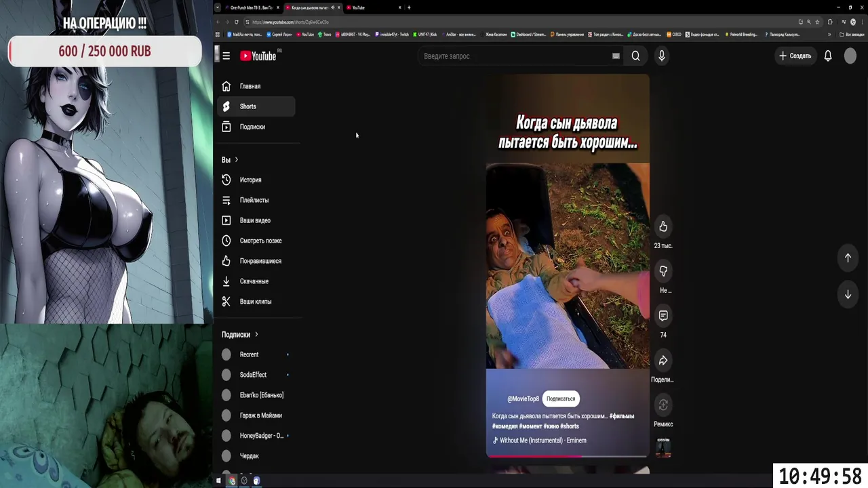Open the Eminem sound thumbnail
Image resolution: width=868 pixels, height=488 pixels.
(x=663, y=447)
